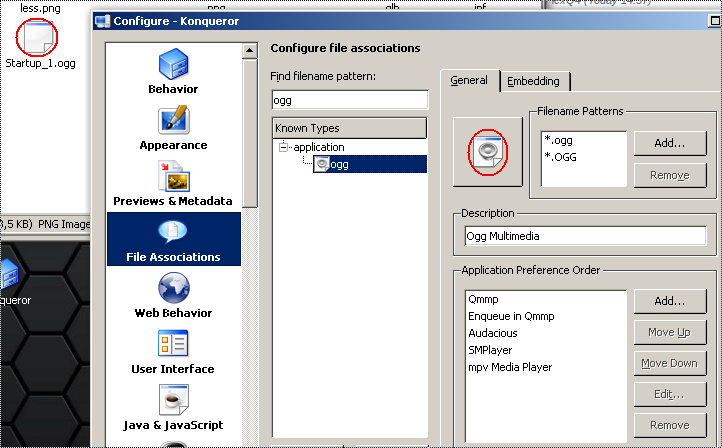Add a new filename pattern
The height and width of the screenshot is (448, 722).
pyautogui.click(x=669, y=143)
